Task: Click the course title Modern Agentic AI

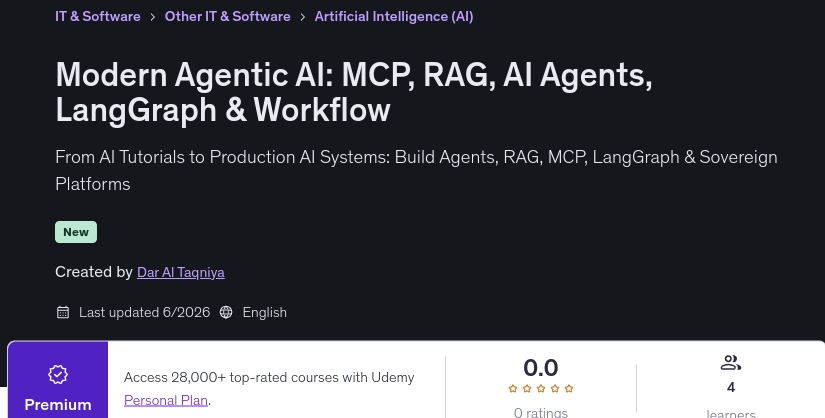Action: point(354,92)
